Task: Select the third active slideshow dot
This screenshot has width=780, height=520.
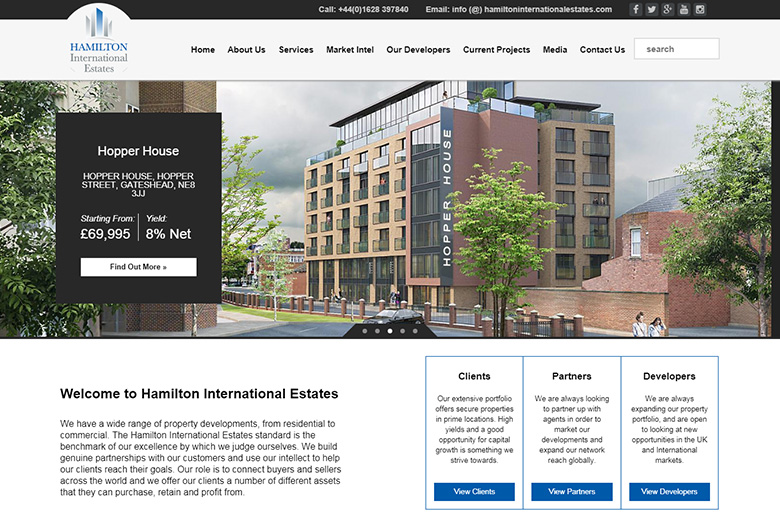Action: (390, 331)
